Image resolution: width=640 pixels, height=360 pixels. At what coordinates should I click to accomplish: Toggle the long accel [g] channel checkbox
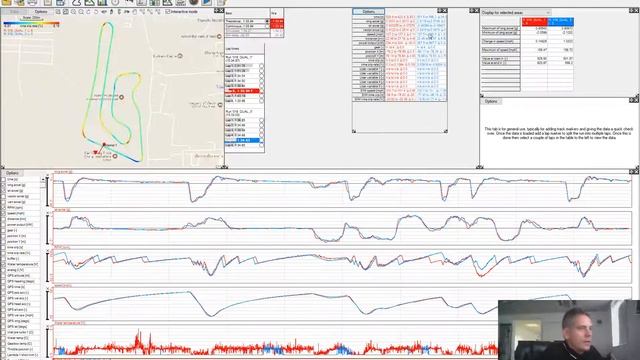(3, 185)
